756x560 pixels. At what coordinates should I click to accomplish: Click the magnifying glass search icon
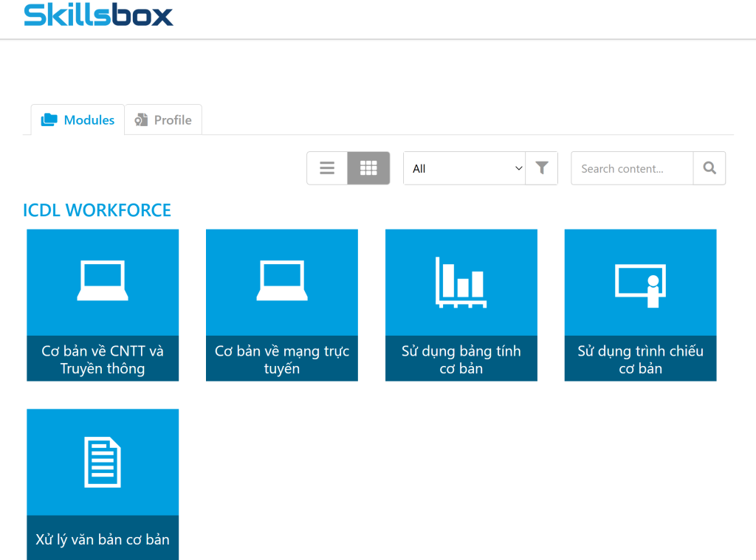709,168
